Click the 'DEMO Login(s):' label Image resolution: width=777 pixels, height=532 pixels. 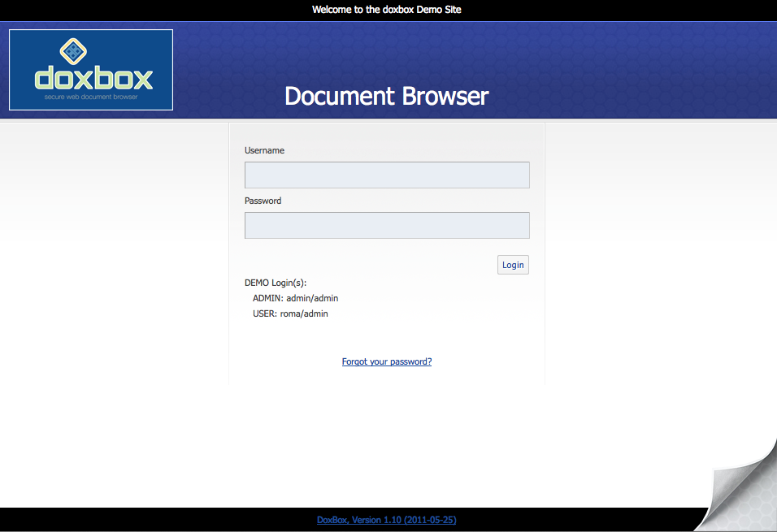276,283
